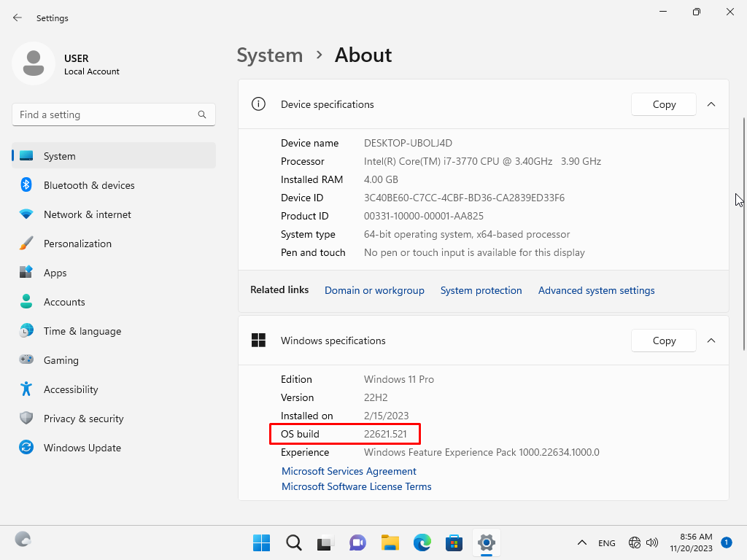This screenshot has height=560, width=747.
Task: Open the Microsoft Services Agreement link
Action: tap(349, 471)
